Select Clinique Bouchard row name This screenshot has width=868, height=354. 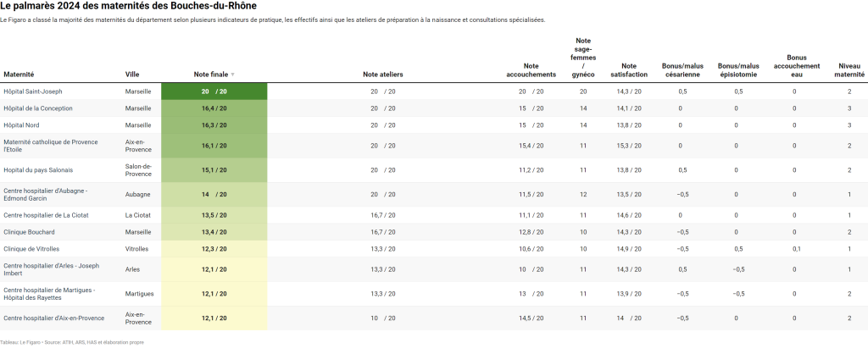[x=30, y=232]
